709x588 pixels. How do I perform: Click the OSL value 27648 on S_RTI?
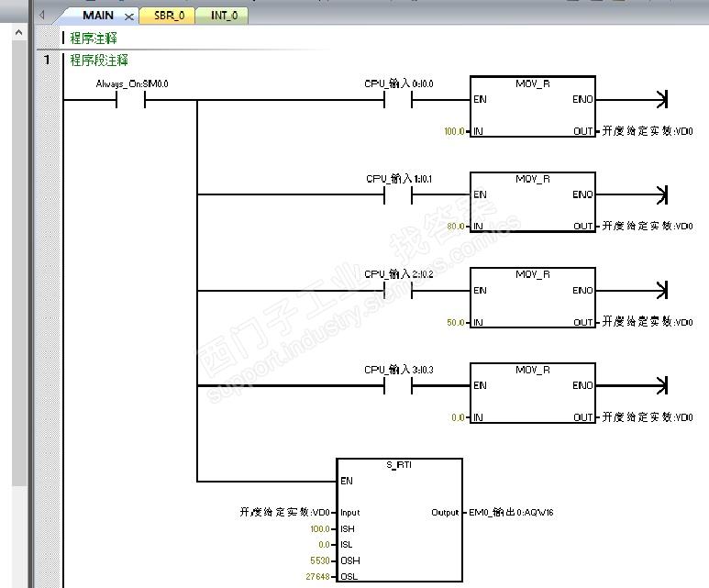tap(317, 576)
